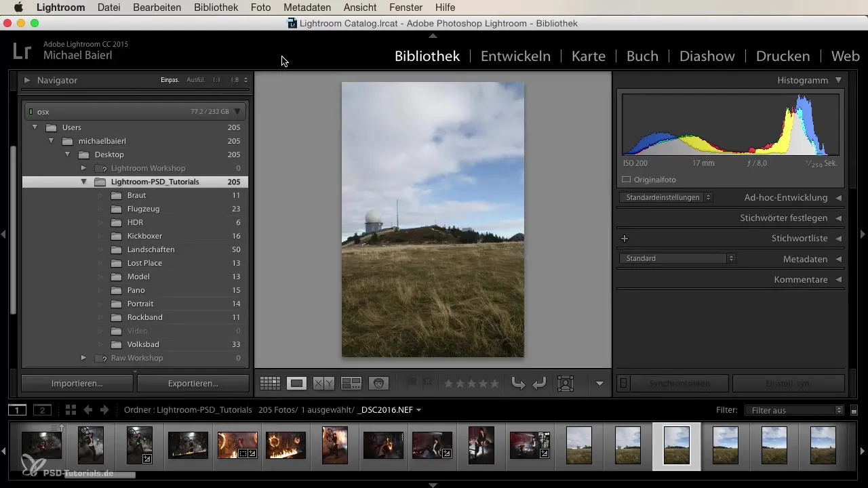Expand the Braut folder

(100, 195)
